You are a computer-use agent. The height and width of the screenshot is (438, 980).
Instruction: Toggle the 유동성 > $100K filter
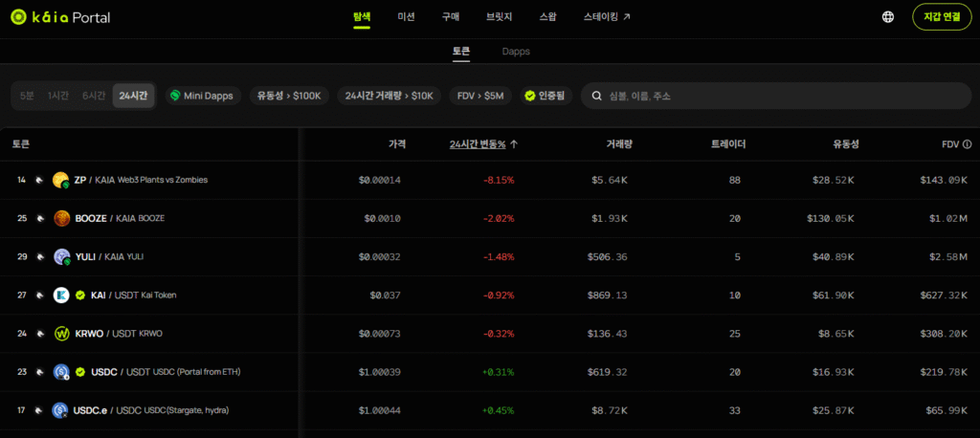tap(290, 96)
